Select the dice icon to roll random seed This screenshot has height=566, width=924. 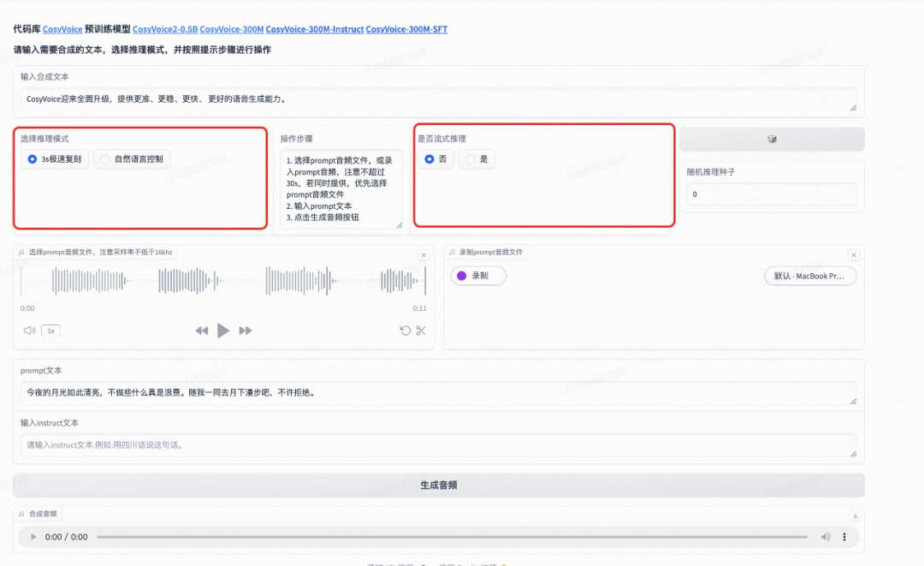(x=773, y=139)
